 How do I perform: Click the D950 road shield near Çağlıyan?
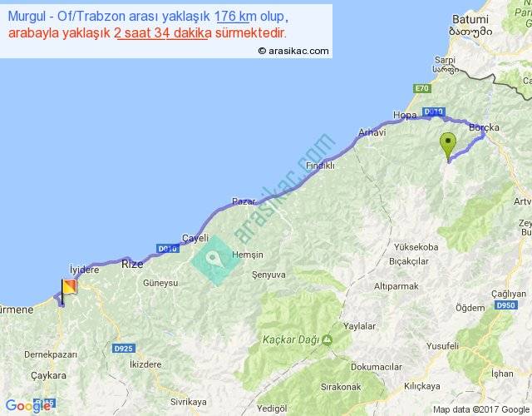click(506, 306)
